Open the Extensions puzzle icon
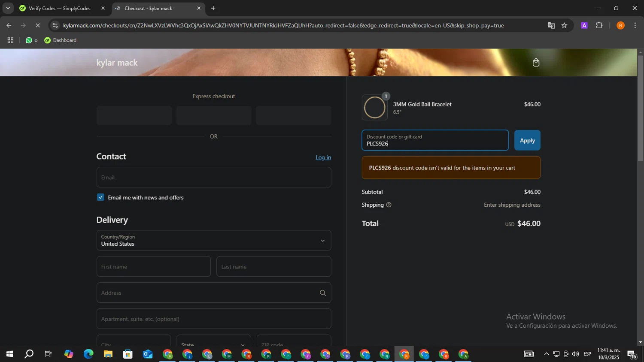 click(599, 26)
